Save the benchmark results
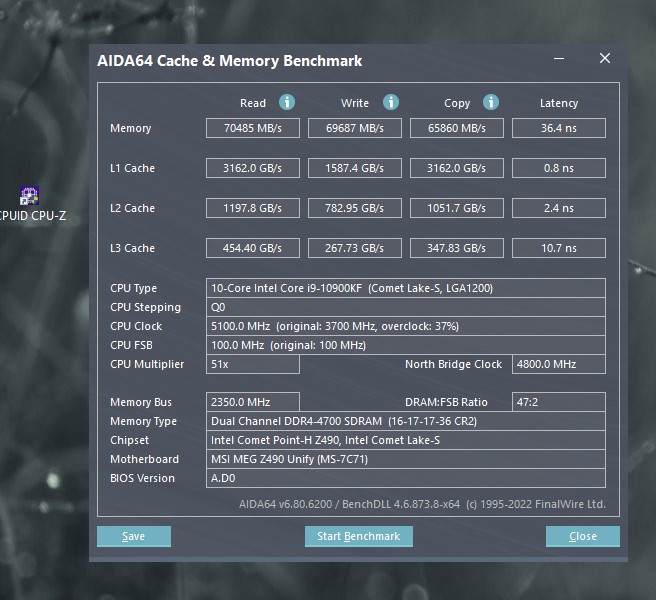 click(134, 536)
